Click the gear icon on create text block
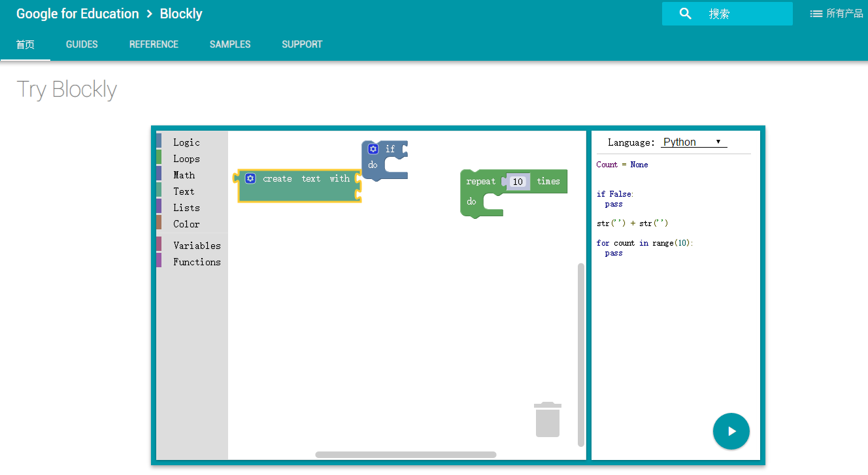868x475 pixels. (x=250, y=178)
